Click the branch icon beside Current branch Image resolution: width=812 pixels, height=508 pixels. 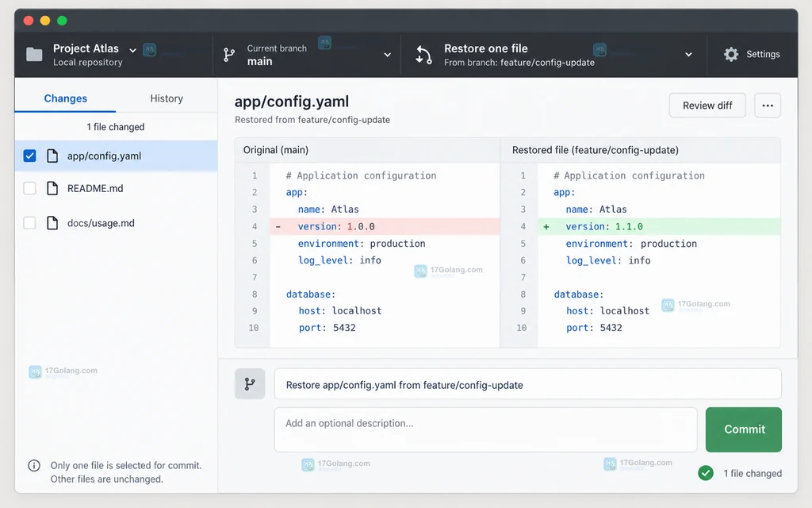pyautogui.click(x=229, y=55)
